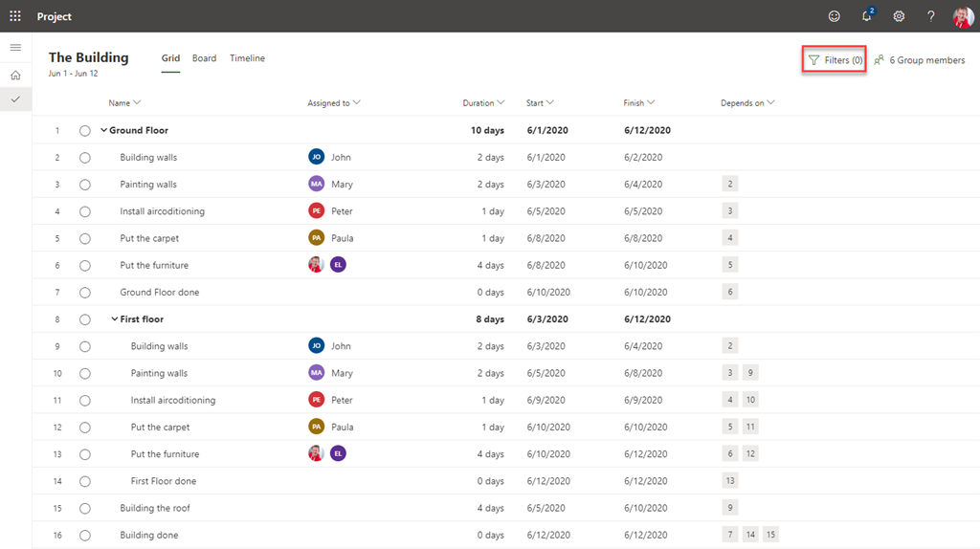Open the settings gear icon
Viewport: 980px width, 549px height.
tap(899, 16)
